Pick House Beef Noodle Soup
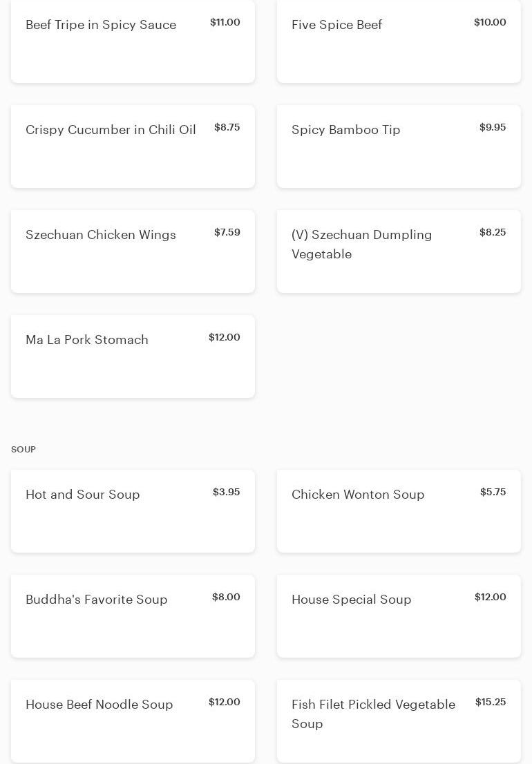 point(133,721)
